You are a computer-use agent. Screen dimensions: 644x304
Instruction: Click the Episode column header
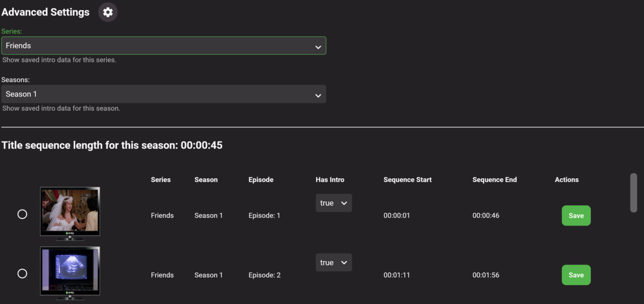[x=261, y=180]
